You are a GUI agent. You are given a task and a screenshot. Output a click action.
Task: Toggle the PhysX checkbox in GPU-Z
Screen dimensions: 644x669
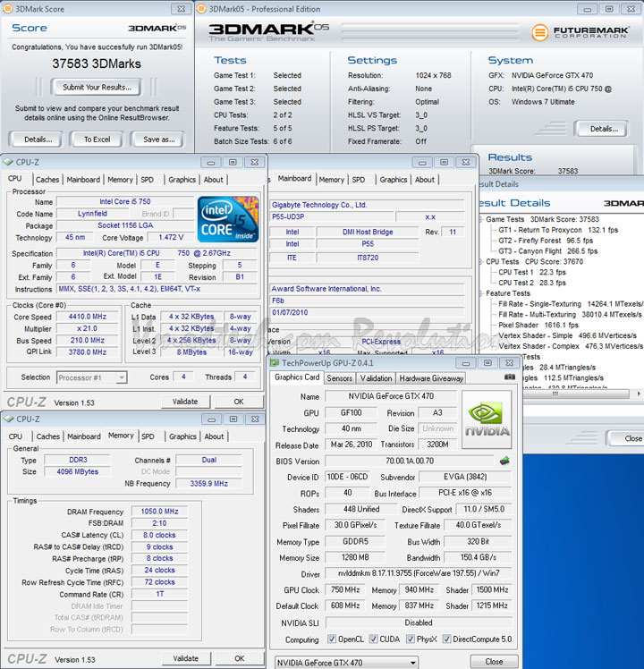click(x=411, y=639)
